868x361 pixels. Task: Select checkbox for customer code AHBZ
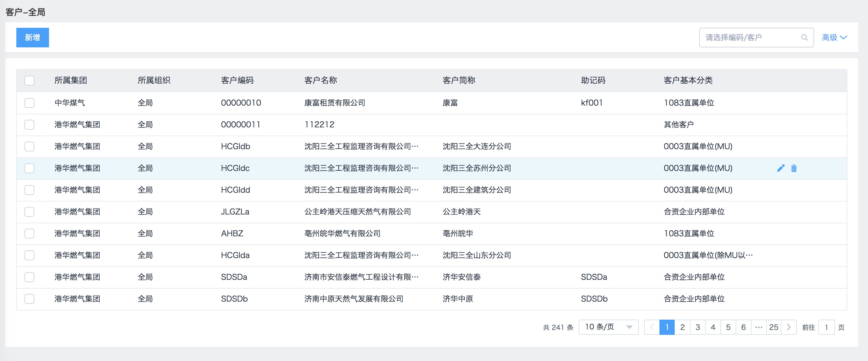click(29, 233)
